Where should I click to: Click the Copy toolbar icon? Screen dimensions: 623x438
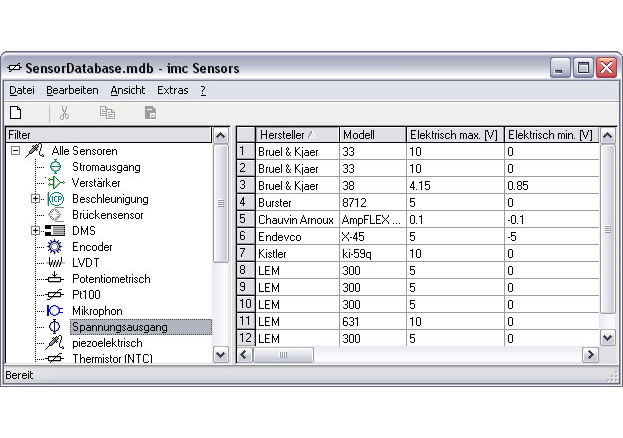107,113
